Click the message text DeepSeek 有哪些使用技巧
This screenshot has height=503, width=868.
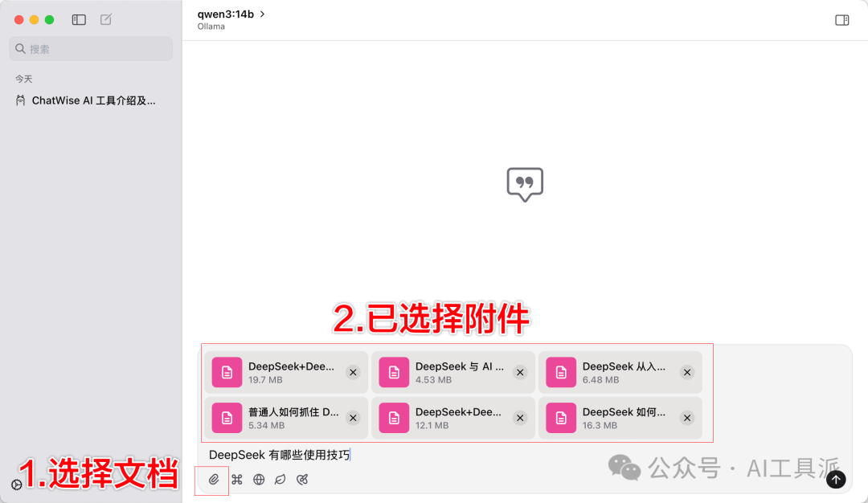coord(280,455)
